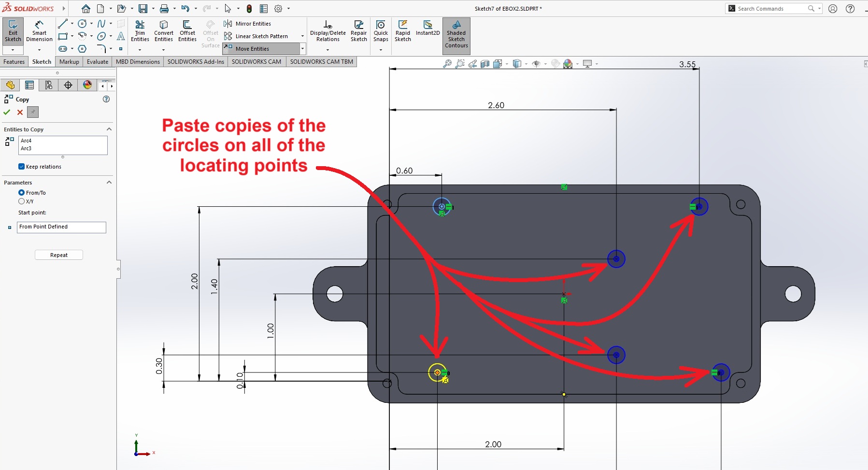Switch to the Features tab

click(x=14, y=62)
